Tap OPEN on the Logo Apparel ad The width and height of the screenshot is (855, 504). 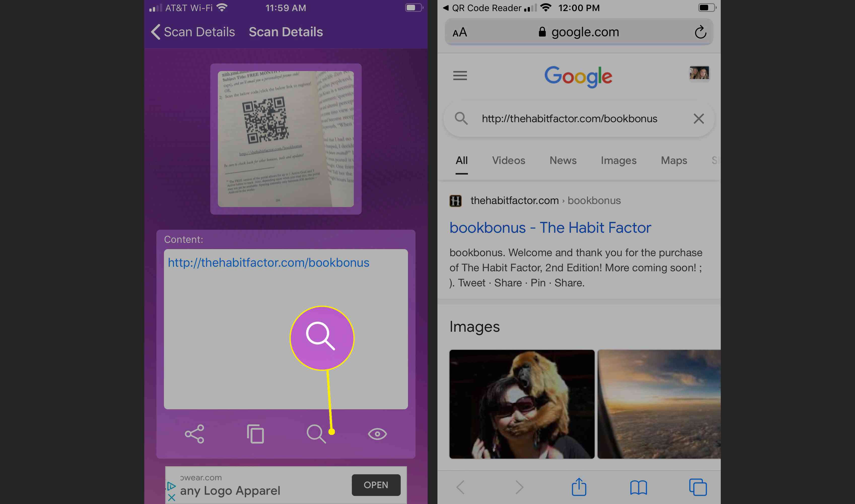tap(376, 485)
